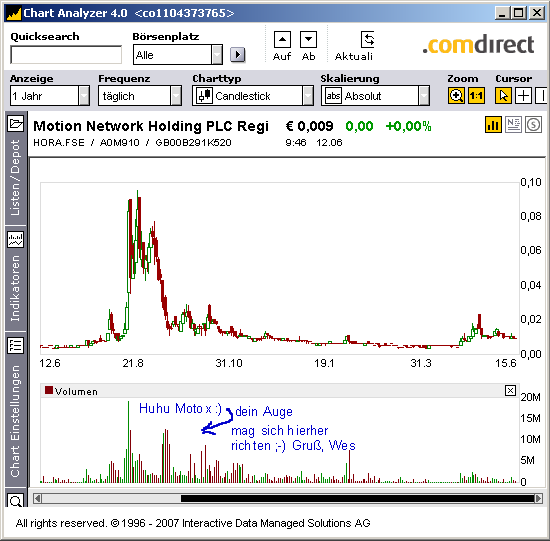Open the news page icon
Image resolution: width=550 pixels, height=541 pixels.
tap(514, 125)
